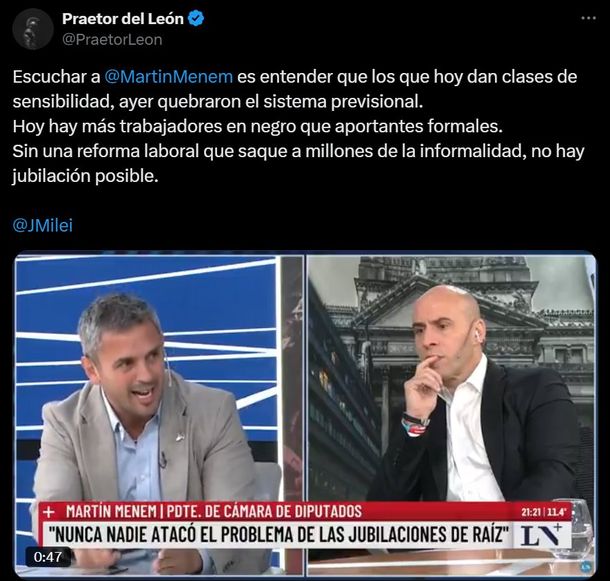
Task: Play the embedded interview video
Action: pyautogui.click(x=305, y=414)
